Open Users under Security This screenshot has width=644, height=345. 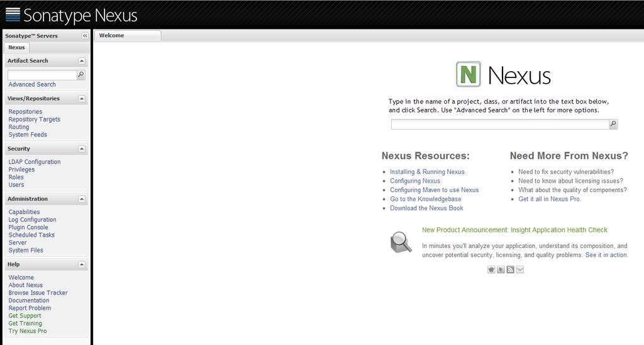16,184
